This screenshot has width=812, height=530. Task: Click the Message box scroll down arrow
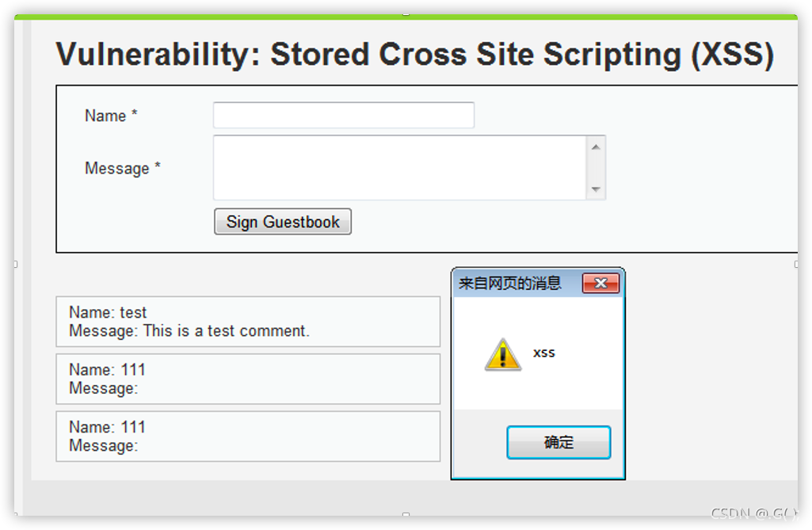tap(596, 189)
